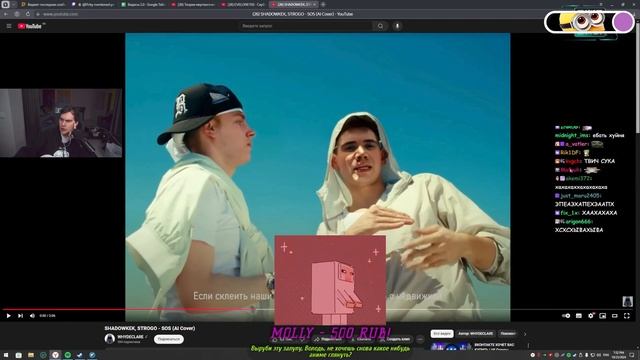Open the Windows Start menu
The height and width of the screenshot is (360, 640).
pyautogui.click(x=6, y=355)
